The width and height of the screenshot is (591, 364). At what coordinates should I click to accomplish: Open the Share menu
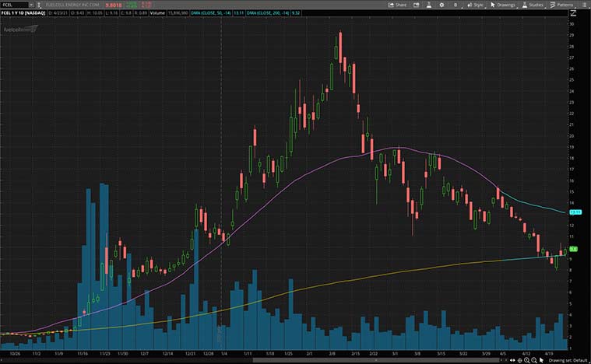(397, 5)
